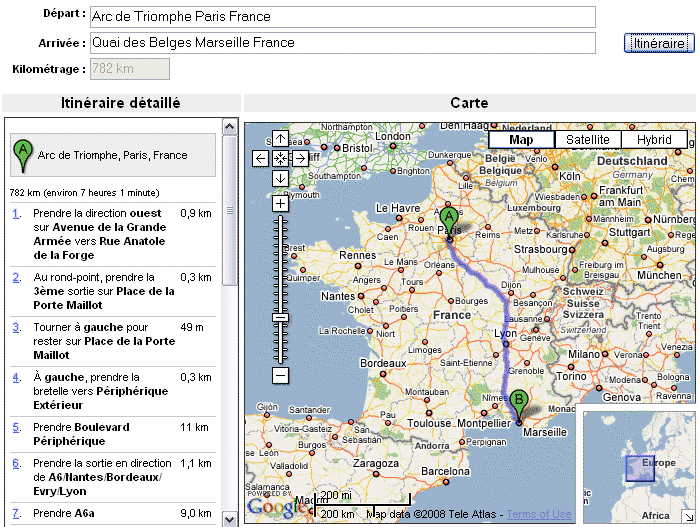
Task: Click 'Arc de Triomphe, Paris, France' header
Action: click(x=112, y=155)
